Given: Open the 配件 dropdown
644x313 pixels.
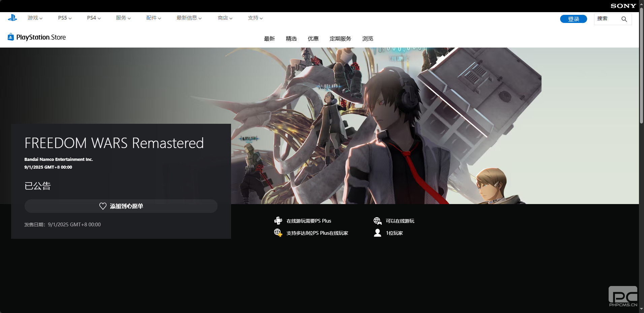Looking at the screenshot, I should tap(154, 18).
